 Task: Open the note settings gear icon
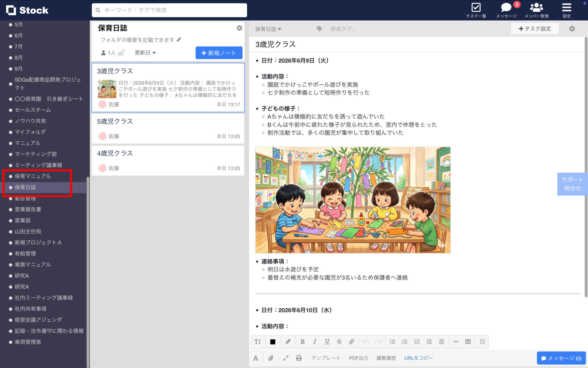pyautogui.click(x=572, y=29)
